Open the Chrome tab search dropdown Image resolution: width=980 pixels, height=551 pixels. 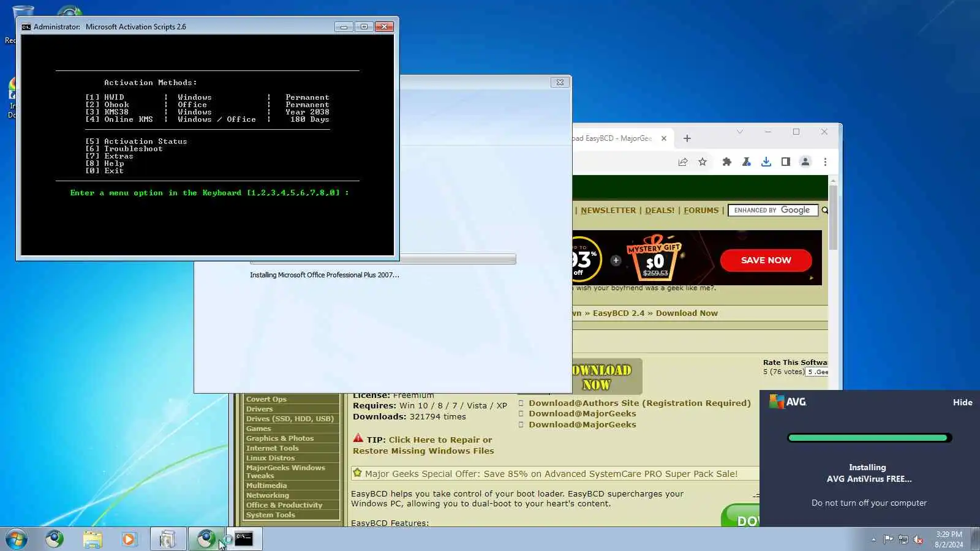[740, 132]
